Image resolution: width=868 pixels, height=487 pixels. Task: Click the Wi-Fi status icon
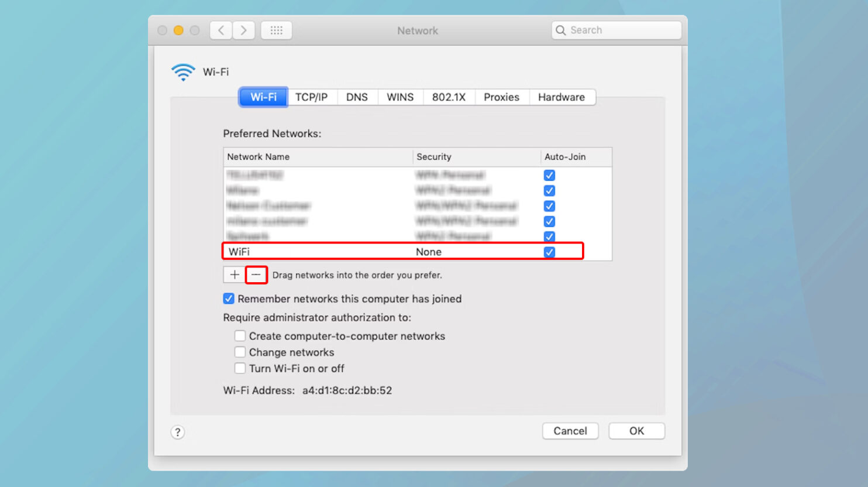tap(182, 71)
